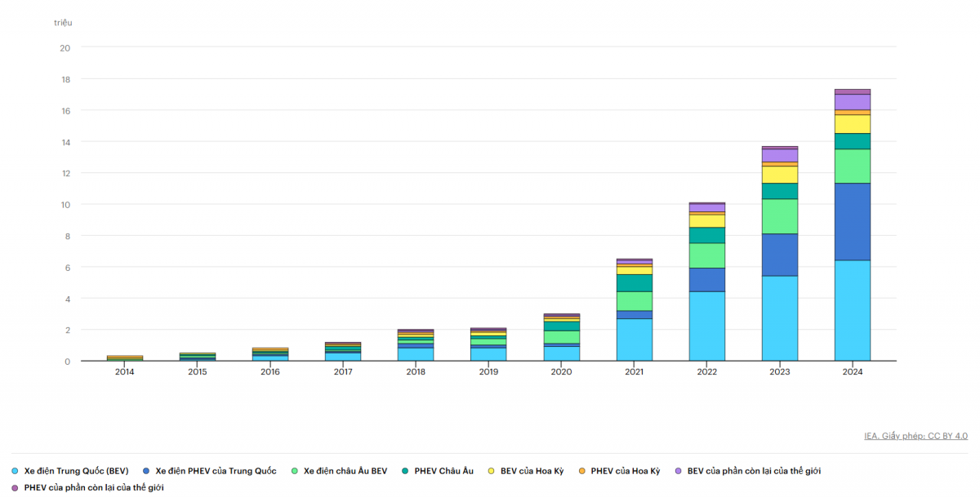
Task: Toggle the PHEV Châu Âu series label
Action: (x=443, y=471)
